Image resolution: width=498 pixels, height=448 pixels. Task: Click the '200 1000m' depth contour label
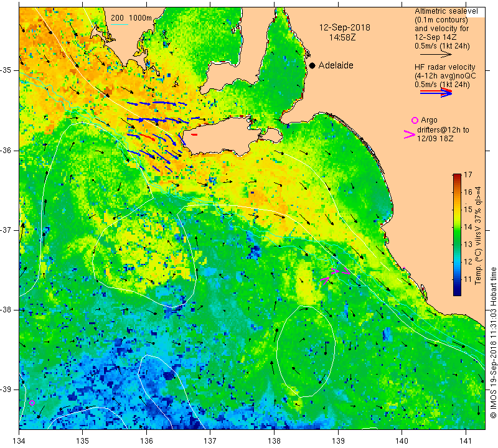131,18
